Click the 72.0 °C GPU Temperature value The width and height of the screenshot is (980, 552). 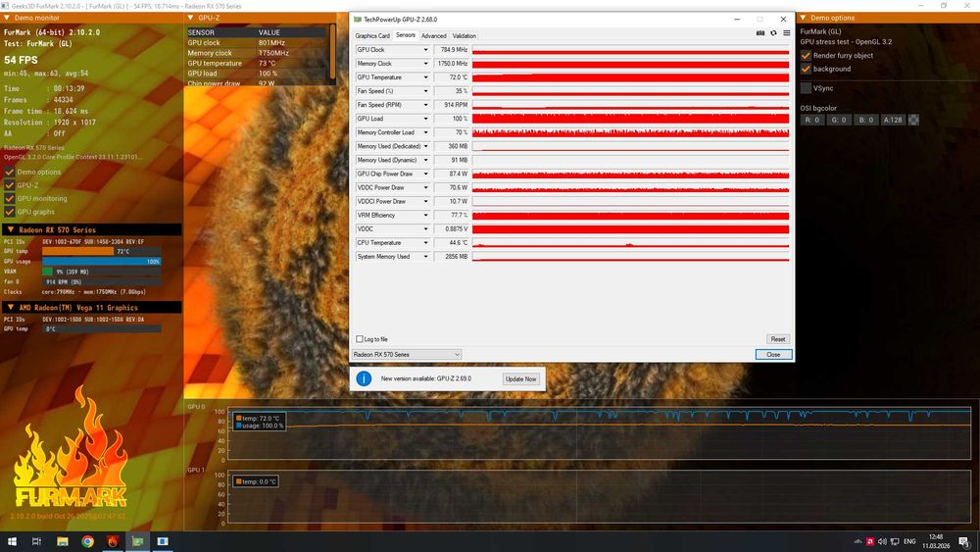click(451, 76)
